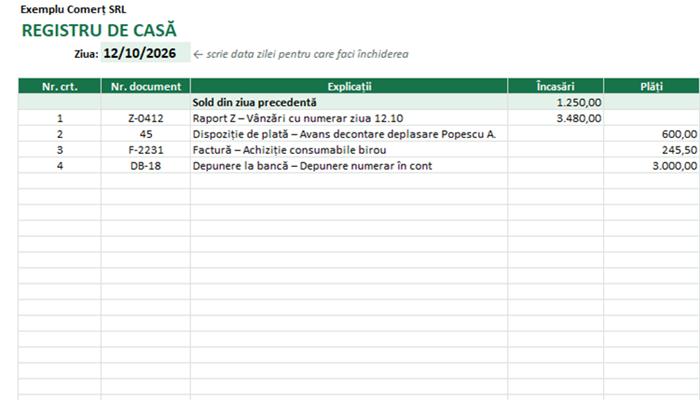
Task: Select the 1.250,00 opening balance cell
Action: (x=555, y=102)
